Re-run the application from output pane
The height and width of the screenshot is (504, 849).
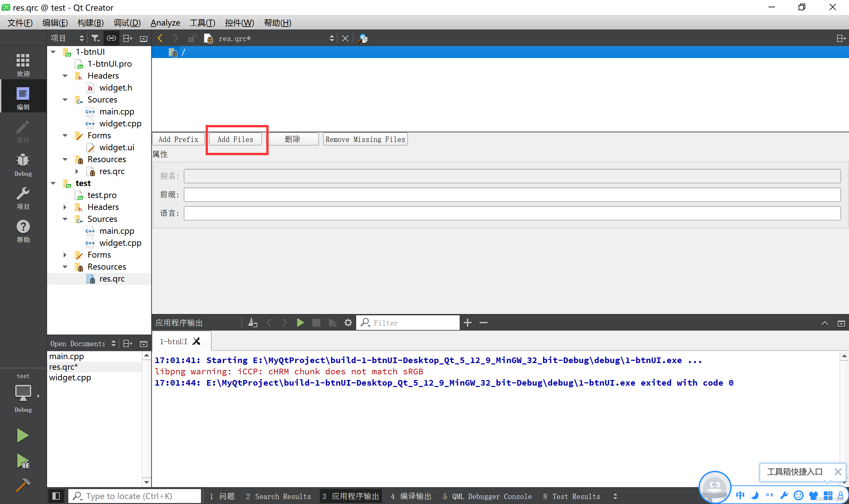pos(300,323)
